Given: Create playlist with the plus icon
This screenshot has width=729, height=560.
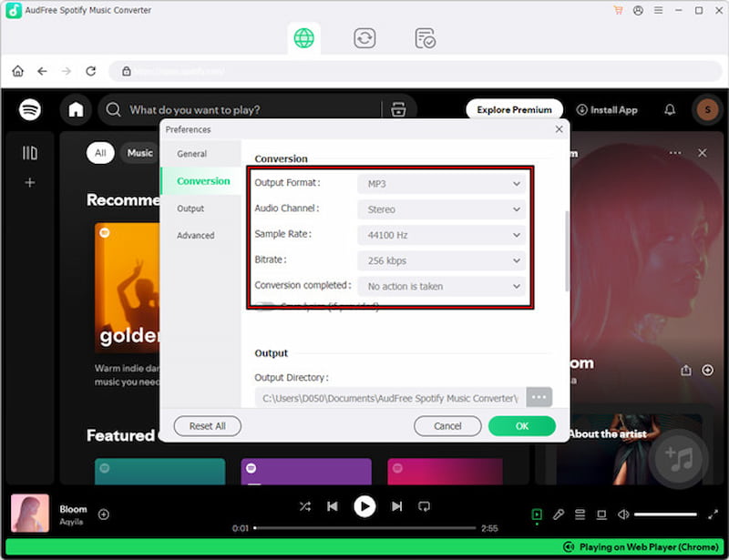Looking at the screenshot, I should tap(30, 182).
